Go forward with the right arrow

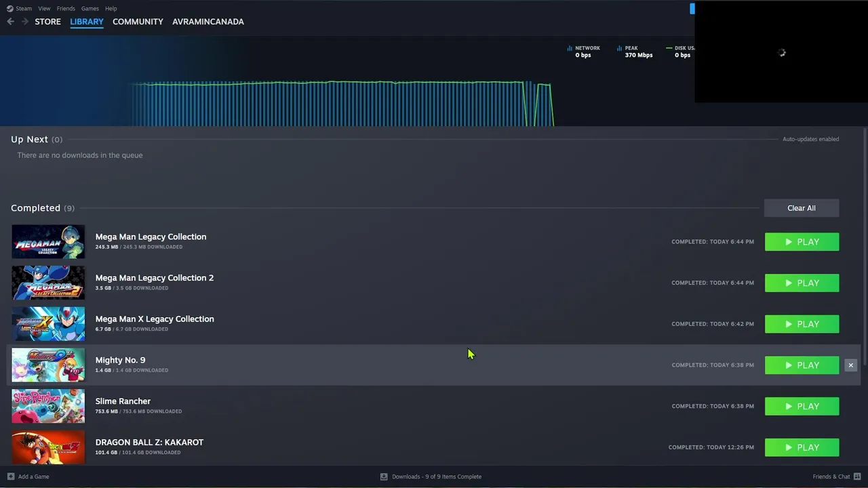point(25,22)
